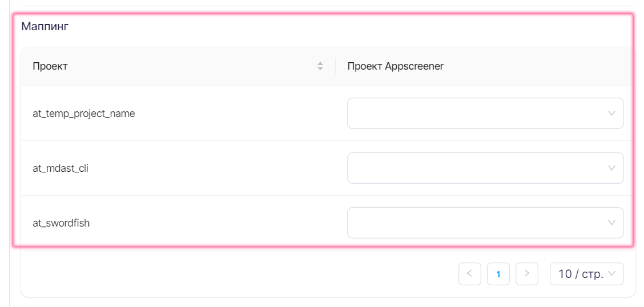Viewport: 644px width, 307px height.
Task: Go to next page arrow
Action: (526, 274)
